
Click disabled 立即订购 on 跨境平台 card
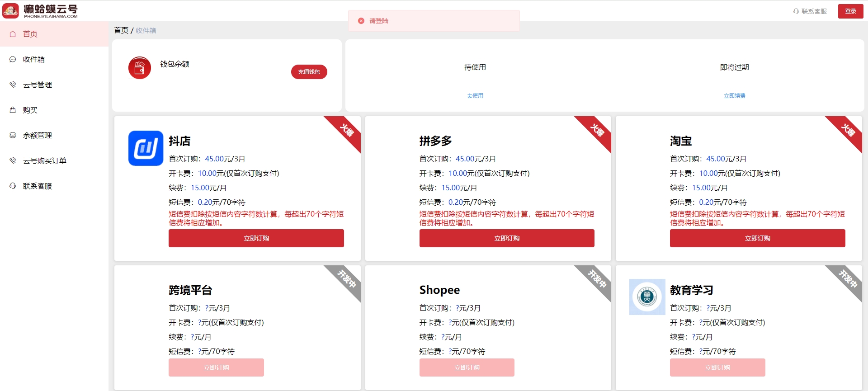point(216,367)
